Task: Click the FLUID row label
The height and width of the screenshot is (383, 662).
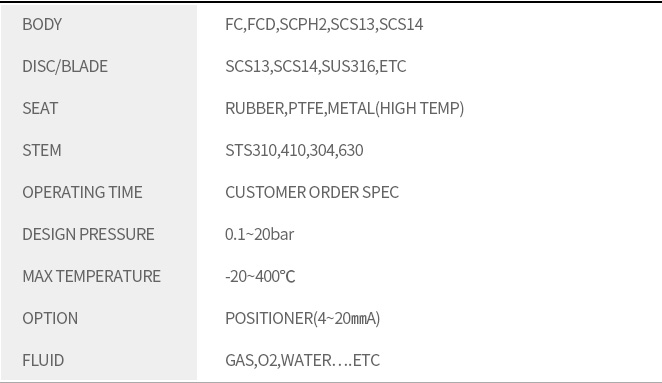Action: click(43, 360)
